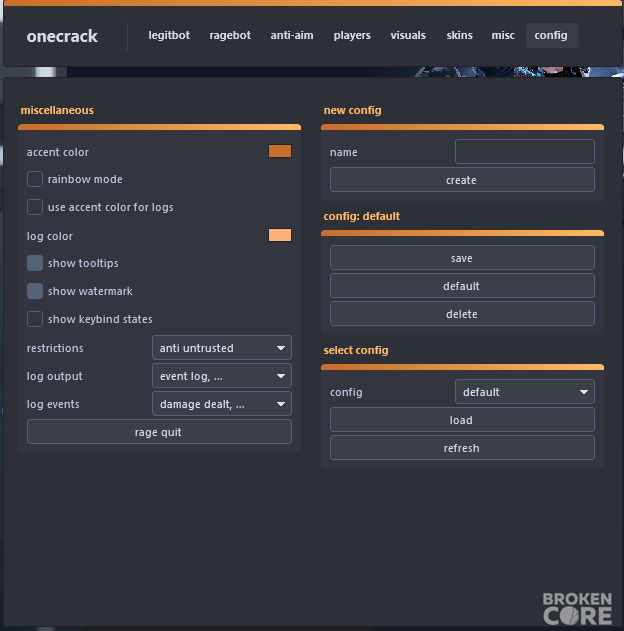Enable show keybind states checkbox
The width and height of the screenshot is (624, 631).
[x=35, y=319]
